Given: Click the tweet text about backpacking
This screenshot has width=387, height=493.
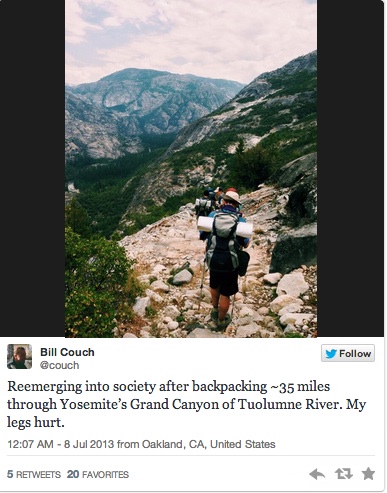Looking at the screenshot, I should point(187,404).
